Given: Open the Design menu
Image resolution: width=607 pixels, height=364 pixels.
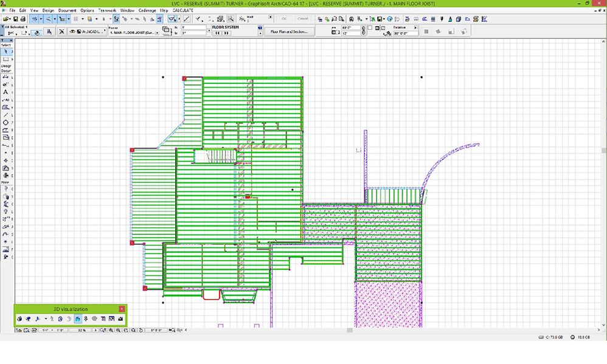Looking at the screenshot, I should tap(48, 10).
